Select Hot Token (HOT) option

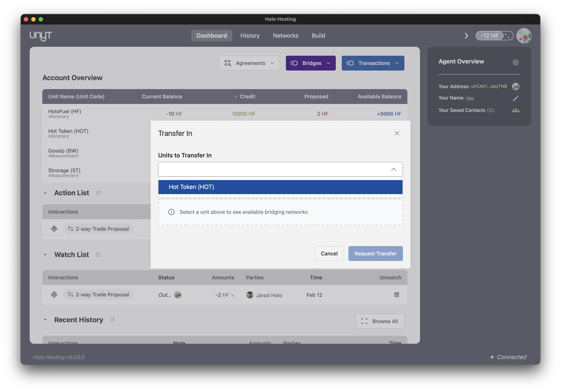[x=280, y=187]
